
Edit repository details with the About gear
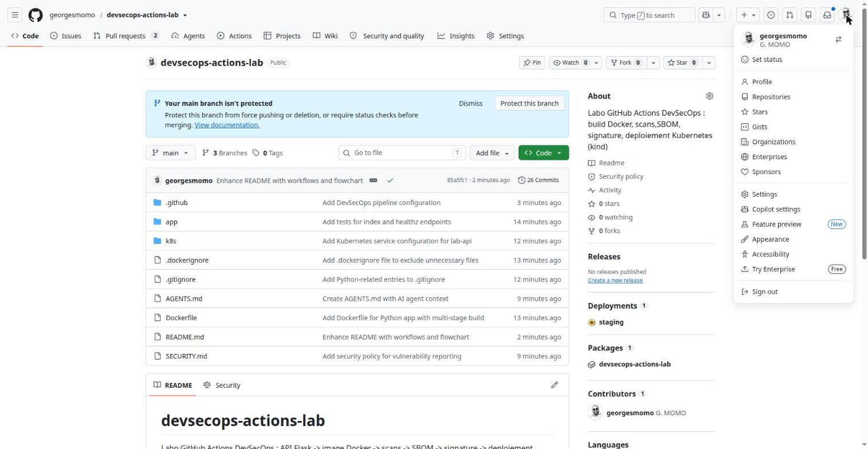(x=709, y=96)
